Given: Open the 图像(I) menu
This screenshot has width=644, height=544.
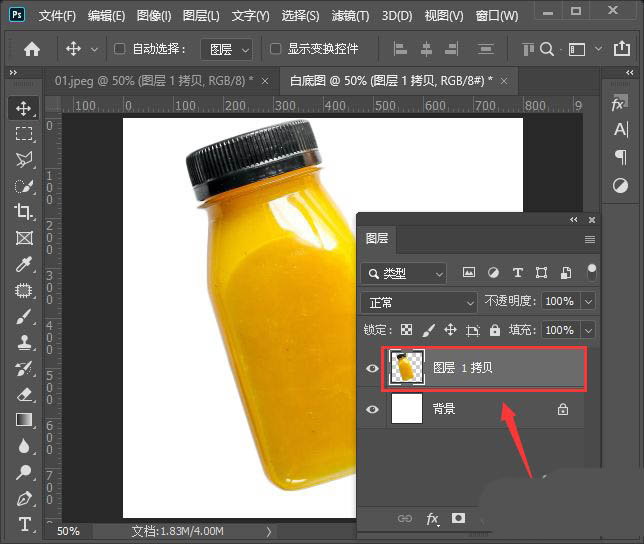Looking at the screenshot, I should pos(154,16).
